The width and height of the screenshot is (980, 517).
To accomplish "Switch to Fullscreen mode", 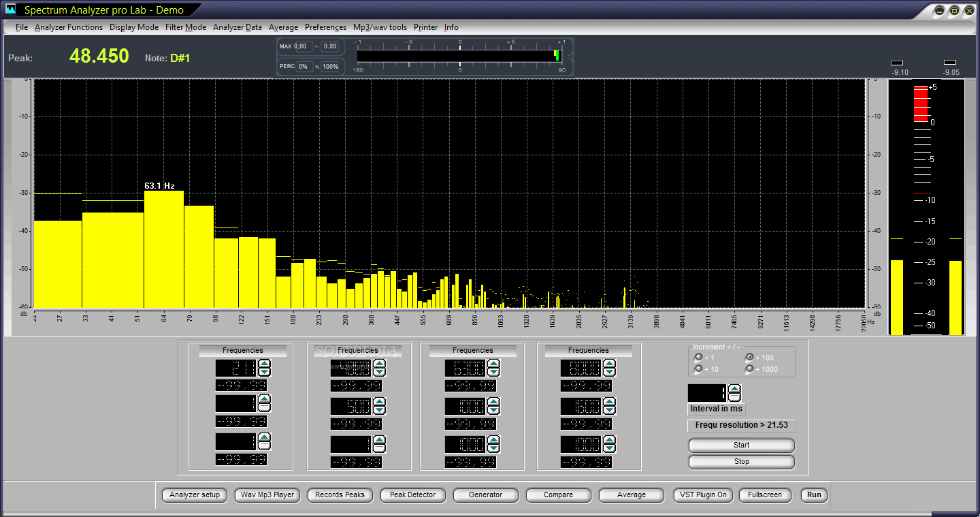I will [766, 495].
